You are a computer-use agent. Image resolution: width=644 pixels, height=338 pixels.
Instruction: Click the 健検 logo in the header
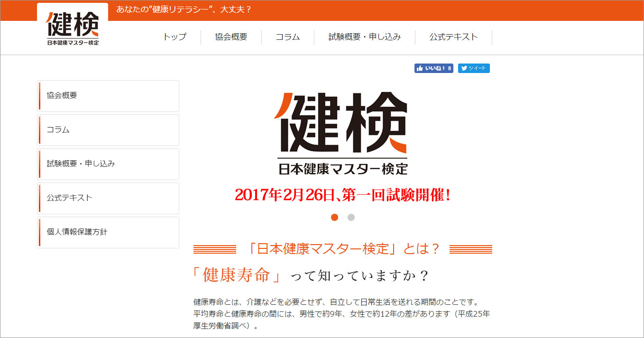point(73,28)
